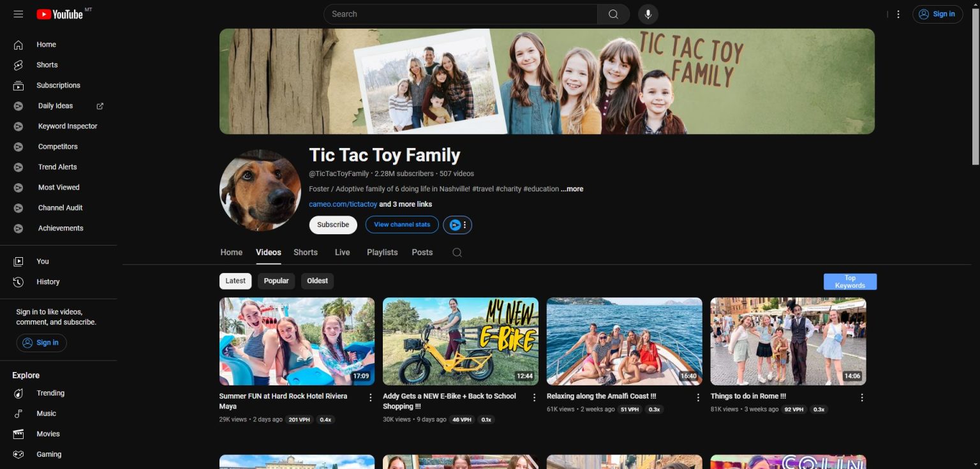Open the cameo.com/tictactoy link
The width and height of the screenshot is (980, 469).
click(343, 204)
